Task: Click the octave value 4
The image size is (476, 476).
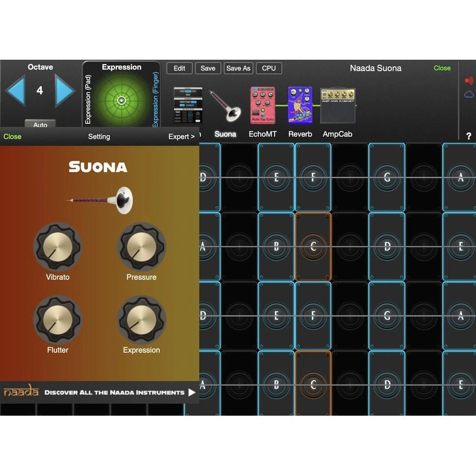Action: pyautogui.click(x=40, y=90)
